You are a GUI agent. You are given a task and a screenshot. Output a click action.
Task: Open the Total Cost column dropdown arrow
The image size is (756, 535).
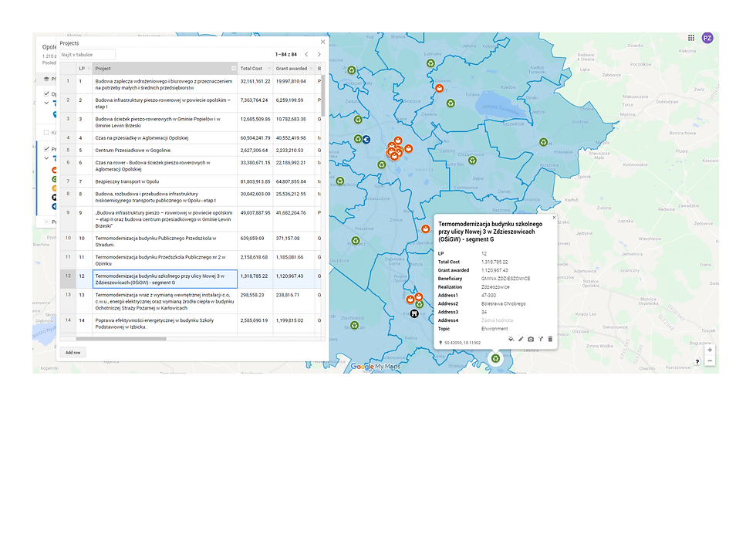click(x=269, y=69)
